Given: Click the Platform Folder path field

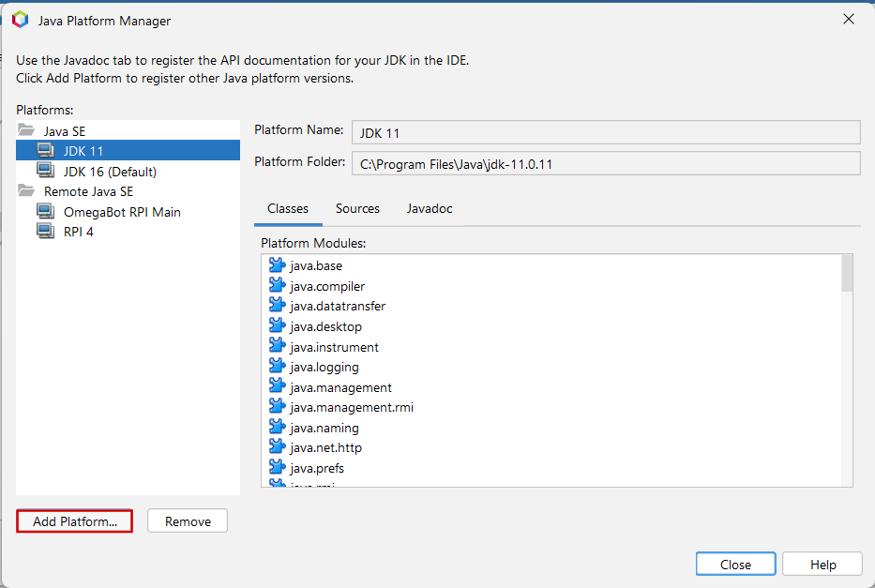Looking at the screenshot, I should (606, 163).
